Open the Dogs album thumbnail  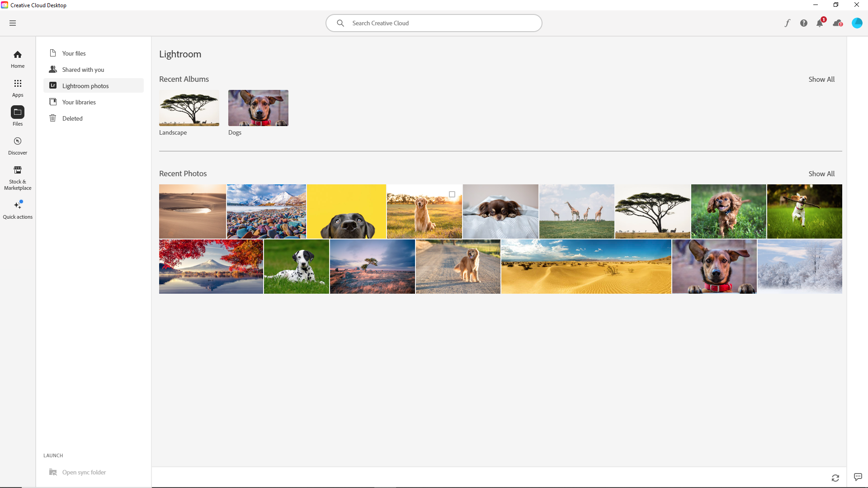pos(258,108)
